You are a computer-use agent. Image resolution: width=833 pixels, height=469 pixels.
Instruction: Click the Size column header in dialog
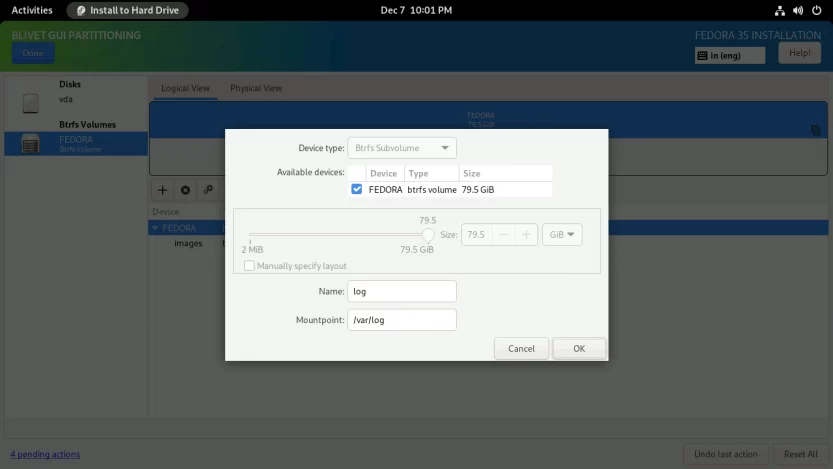505,173
